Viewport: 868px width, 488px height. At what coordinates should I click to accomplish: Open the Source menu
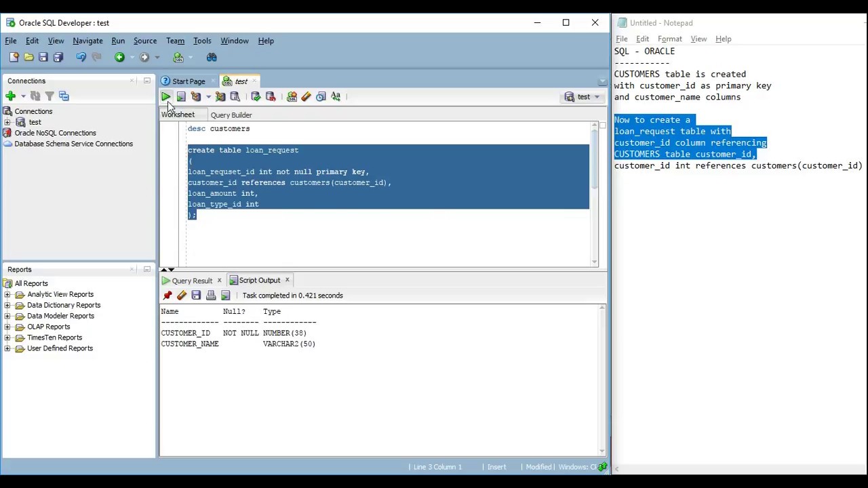145,41
